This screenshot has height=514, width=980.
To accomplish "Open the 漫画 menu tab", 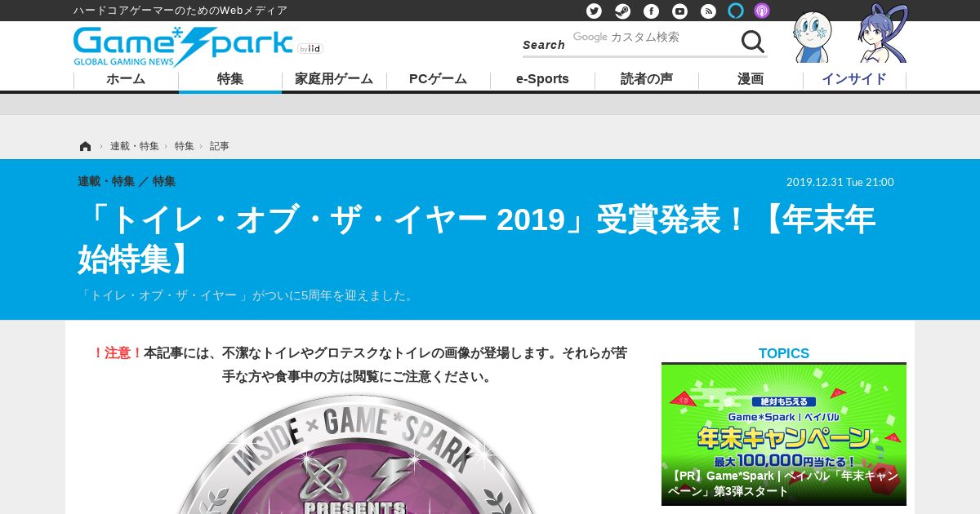I will pos(751,79).
